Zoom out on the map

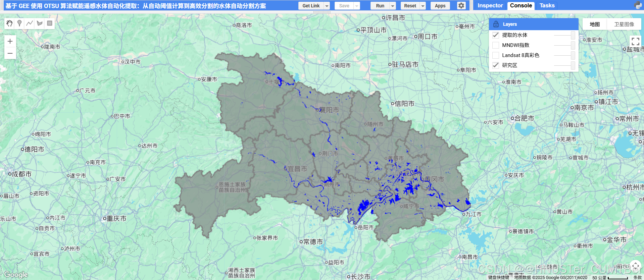[10, 53]
